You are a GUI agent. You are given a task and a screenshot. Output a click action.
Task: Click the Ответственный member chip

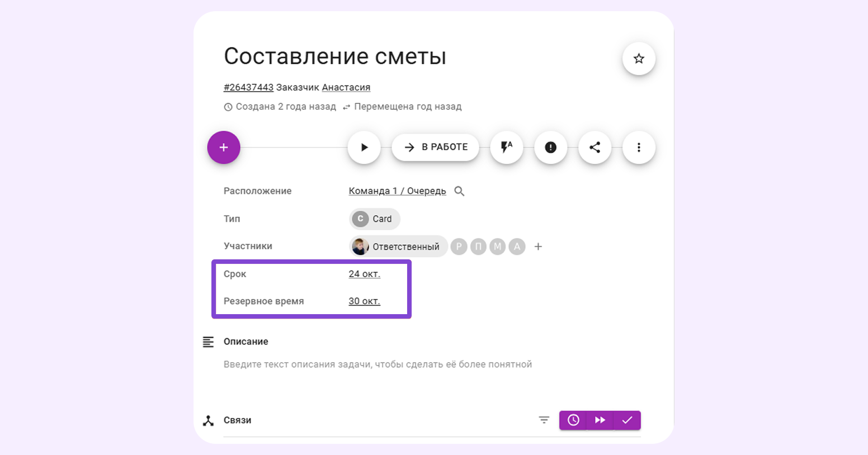(398, 247)
